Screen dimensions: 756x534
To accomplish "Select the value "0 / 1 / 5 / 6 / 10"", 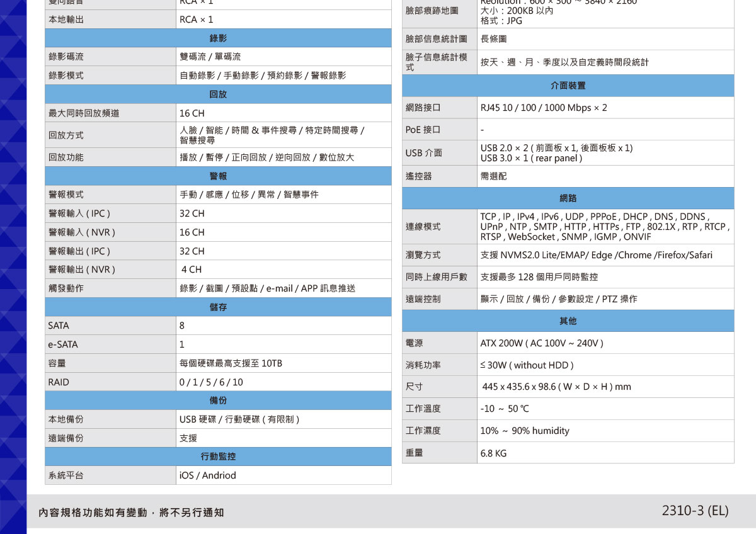I will [211, 382].
